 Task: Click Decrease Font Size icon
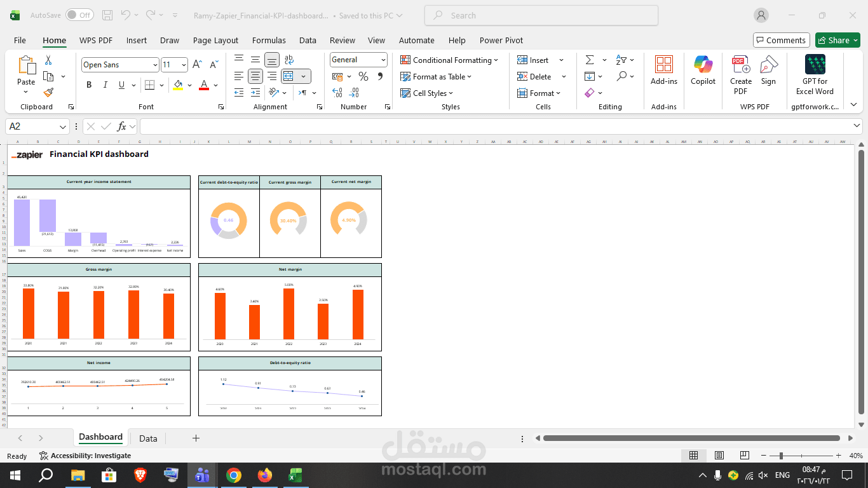(214, 65)
